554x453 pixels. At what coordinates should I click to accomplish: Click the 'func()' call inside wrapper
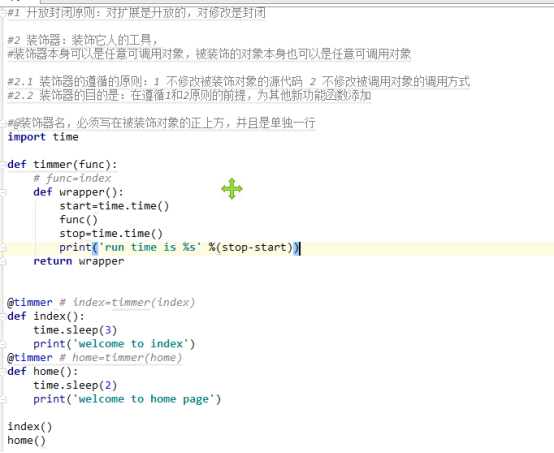78,220
